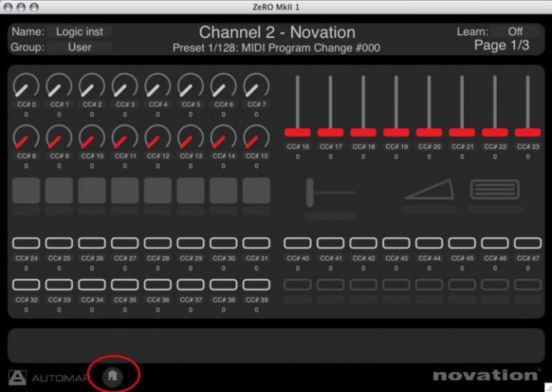
Task: Edit the Group field User
Action: coord(80,47)
